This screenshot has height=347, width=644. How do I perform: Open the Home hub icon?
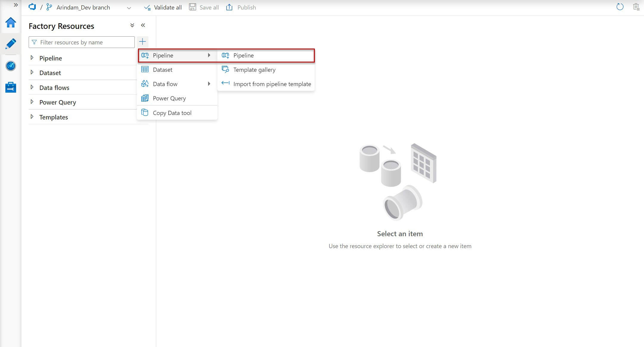(11, 23)
